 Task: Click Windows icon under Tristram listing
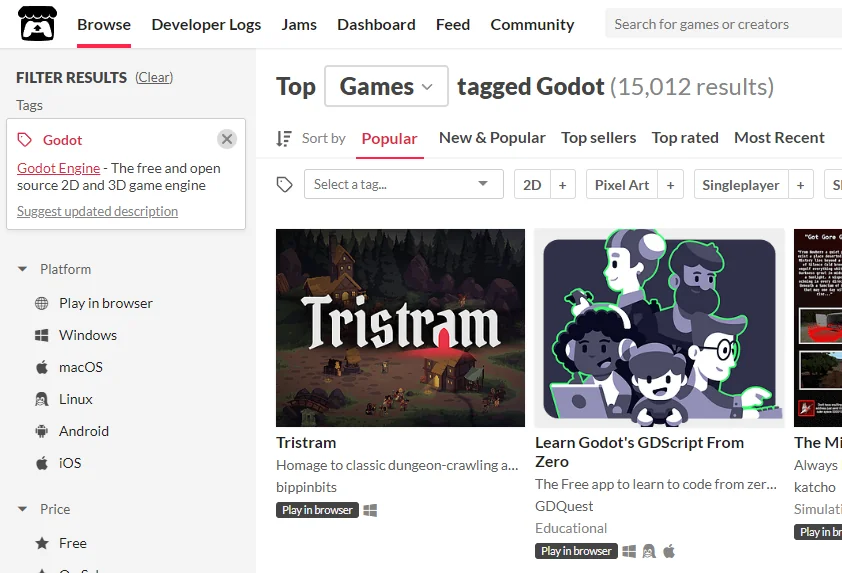coord(370,510)
